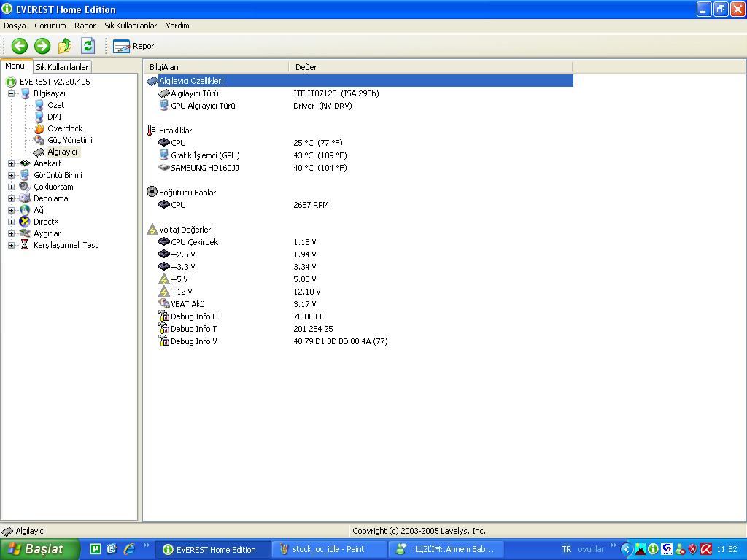Select the Overclock flame icon in the tree
Image resolution: width=747 pixels, height=560 pixels.
point(39,128)
